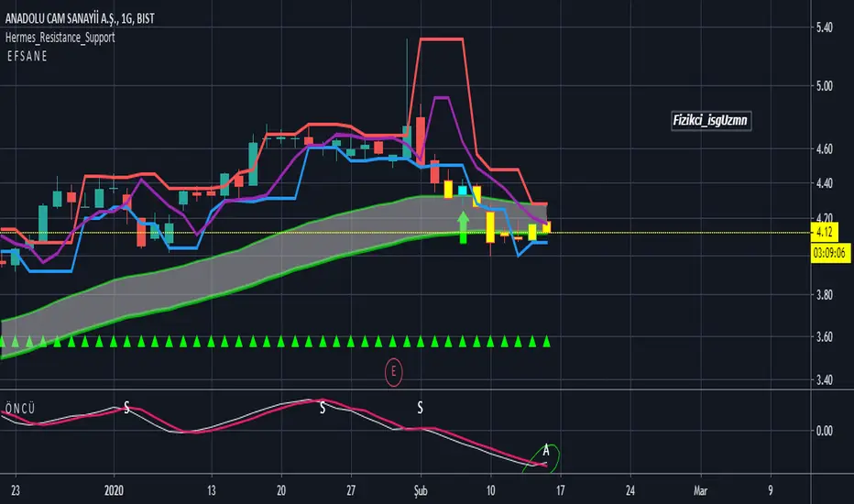
Task: Click the 2020 date axis label
Action: 114,491
